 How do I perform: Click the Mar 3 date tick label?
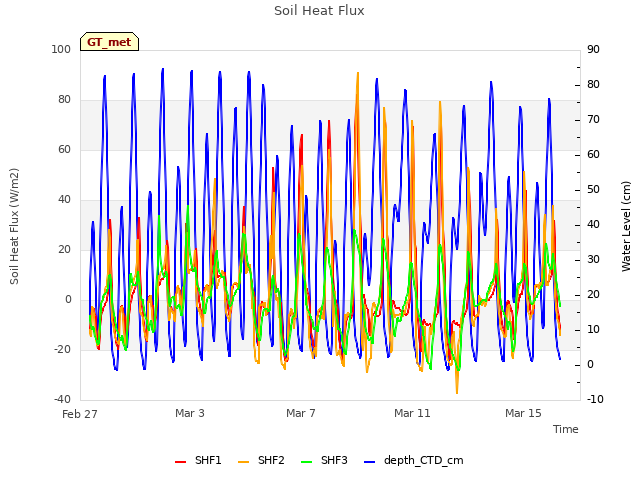[190, 413]
